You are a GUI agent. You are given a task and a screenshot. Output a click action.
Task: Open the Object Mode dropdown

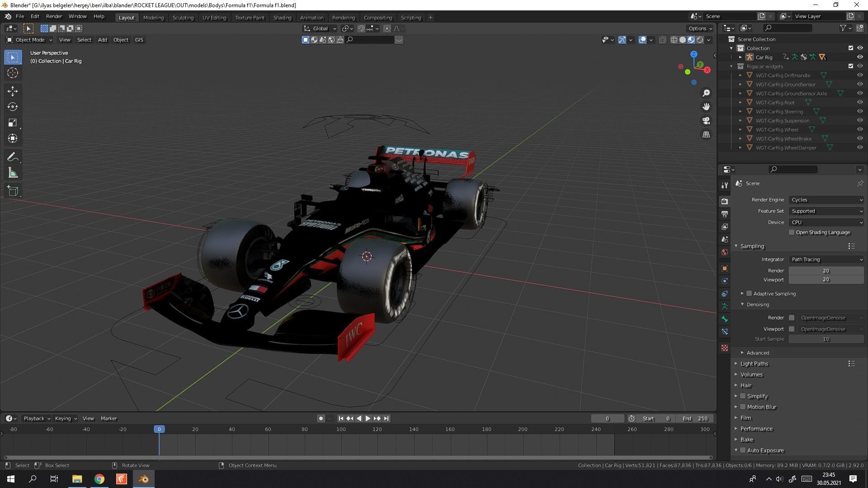click(x=29, y=40)
